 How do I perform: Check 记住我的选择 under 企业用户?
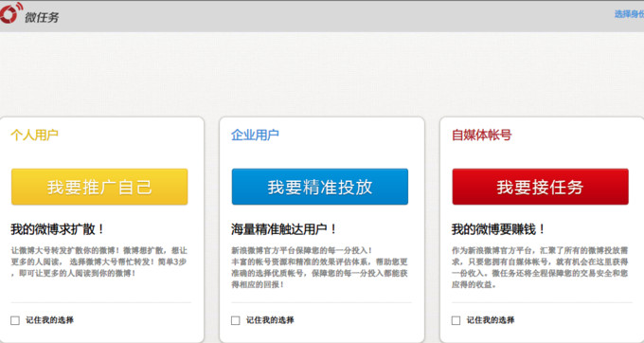pos(235,320)
